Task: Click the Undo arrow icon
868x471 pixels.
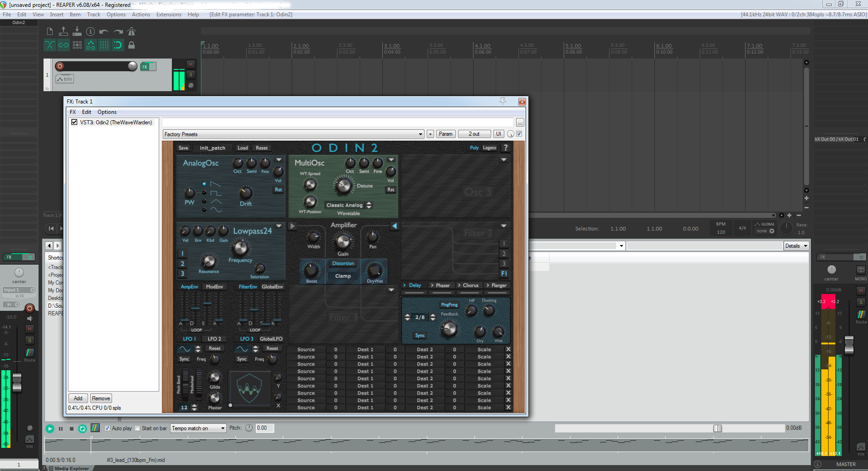Action: click(104, 31)
